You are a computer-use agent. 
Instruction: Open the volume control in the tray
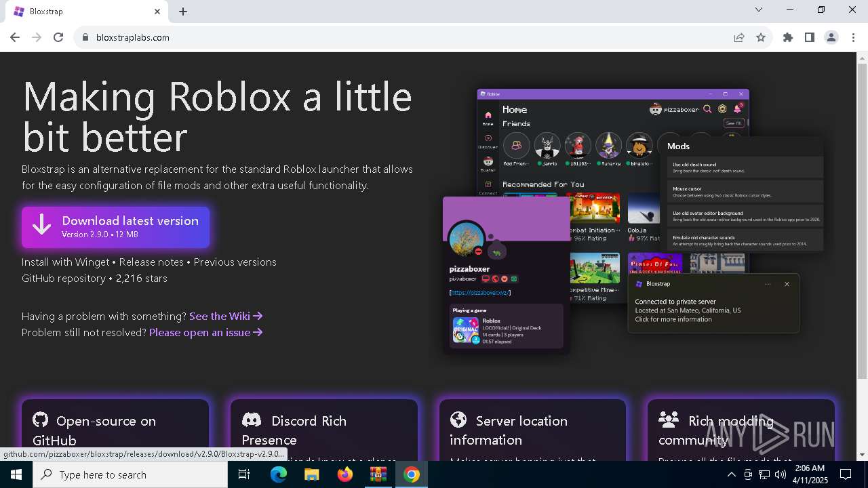coord(781,474)
